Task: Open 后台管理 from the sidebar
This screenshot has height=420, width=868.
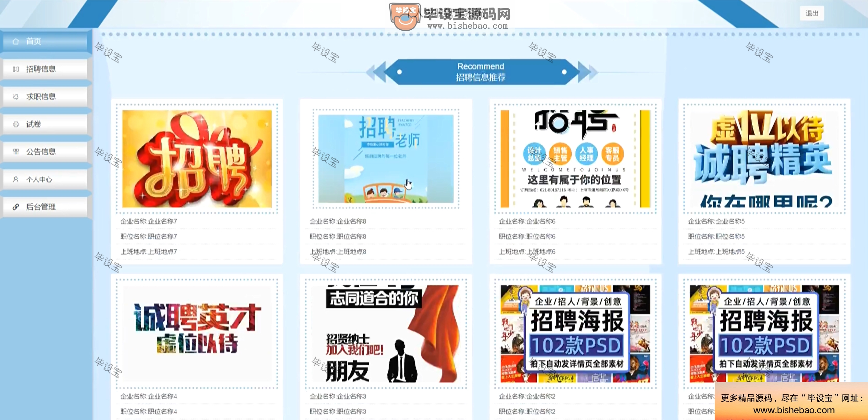Action: click(45, 207)
